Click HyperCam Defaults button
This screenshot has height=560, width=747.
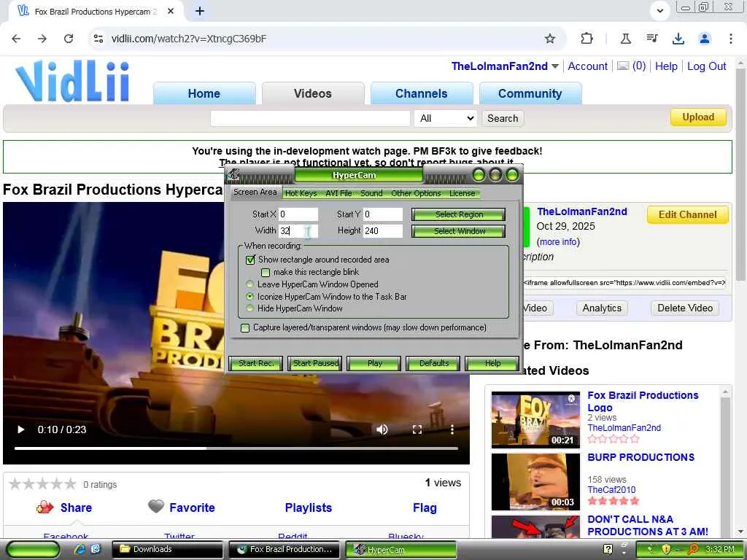433,363
